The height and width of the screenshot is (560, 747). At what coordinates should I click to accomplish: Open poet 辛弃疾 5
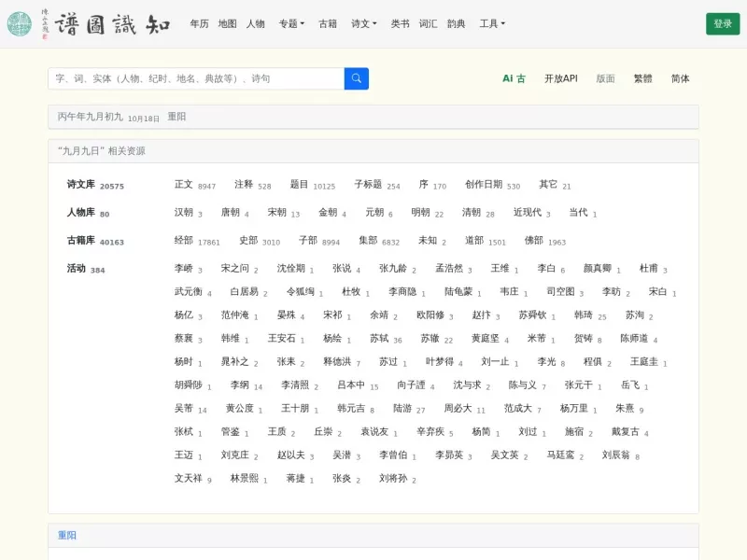[x=435, y=432]
